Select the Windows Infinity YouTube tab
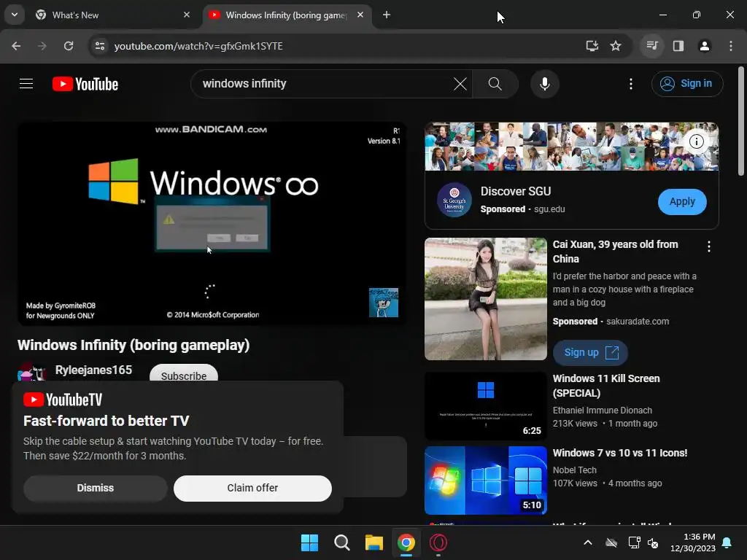The height and width of the screenshot is (560, 747). pos(287,15)
